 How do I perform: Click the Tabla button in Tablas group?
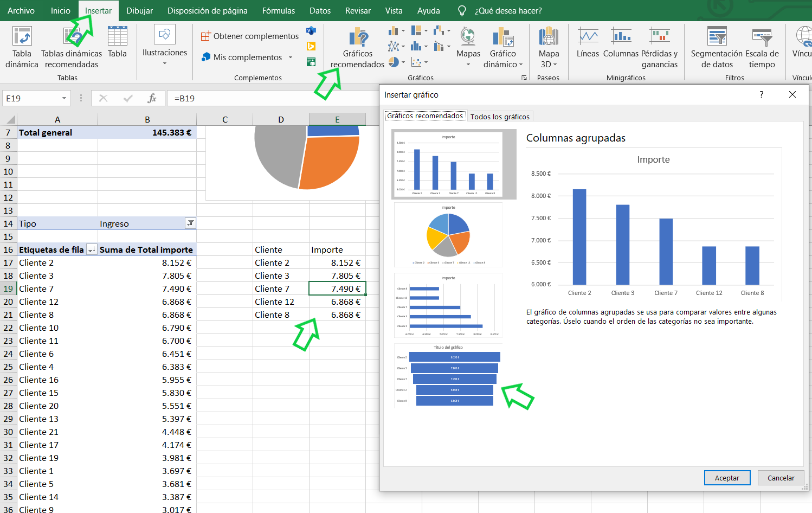117,42
